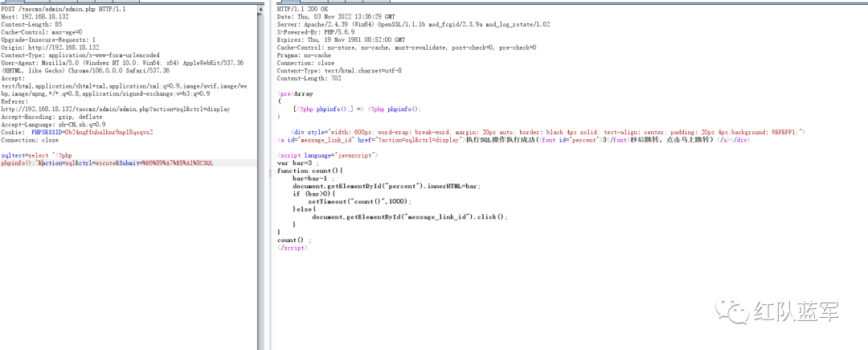Select the script language="javascript" opening tag
This screenshot has height=350, width=868.
[328, 155]
